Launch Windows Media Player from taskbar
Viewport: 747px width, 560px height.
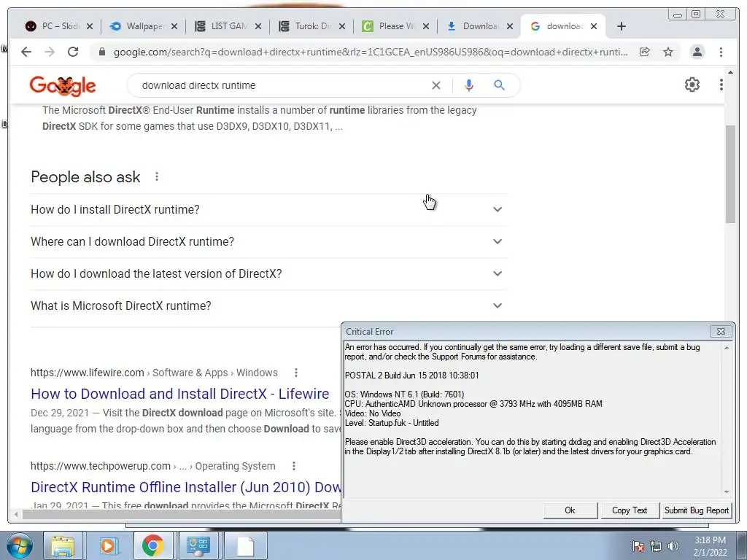point(108,545)
